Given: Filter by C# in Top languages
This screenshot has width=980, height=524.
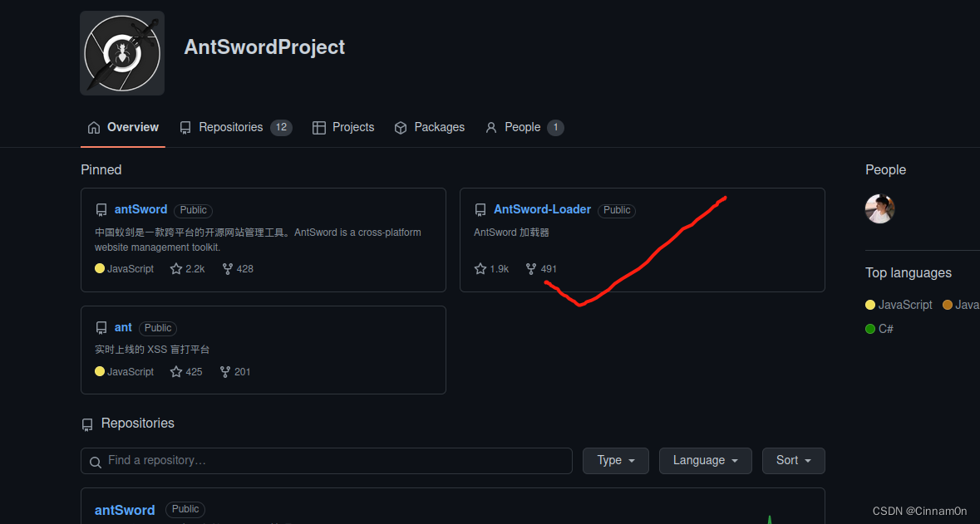Looking at the screenshot, I should (879, 329).
